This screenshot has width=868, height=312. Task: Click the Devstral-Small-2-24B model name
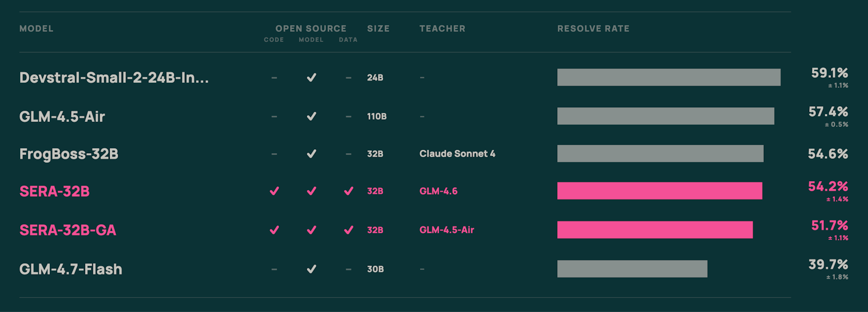point(114,78)
